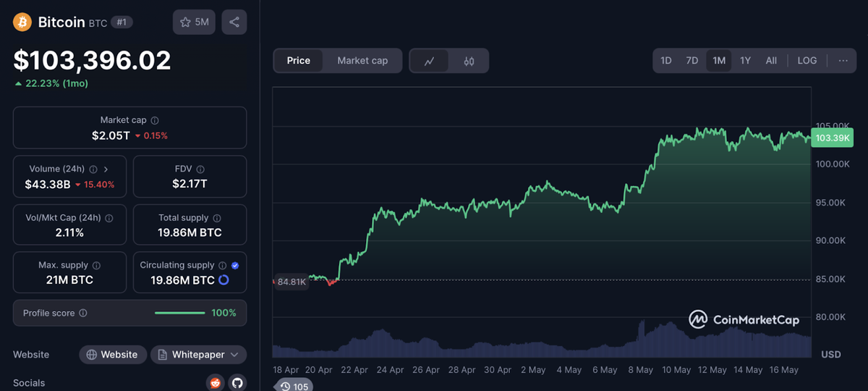The width and height of the screenshot is (868, 391).
Task: Show Market cap info tooltip icon
Action: point(155,121)
